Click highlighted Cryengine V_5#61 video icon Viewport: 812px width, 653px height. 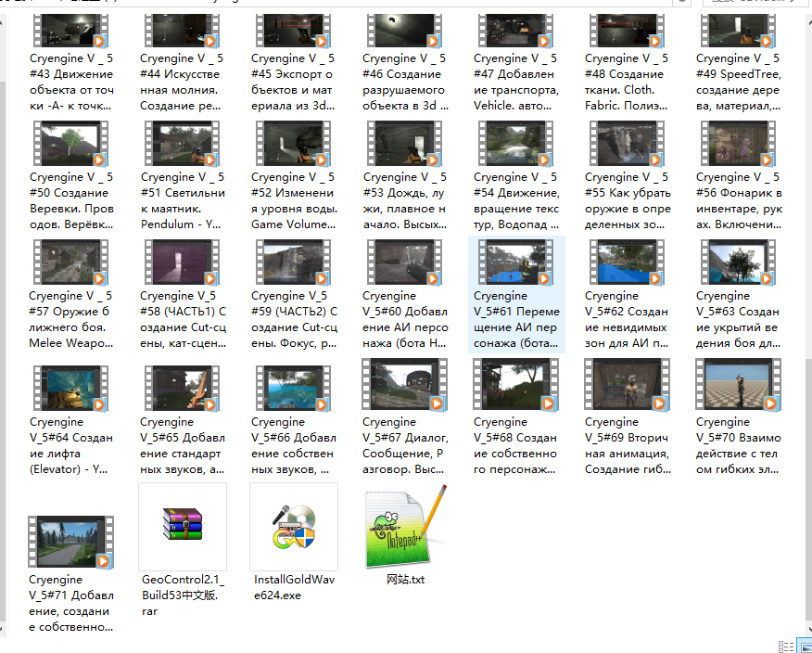tap(515, 262)
